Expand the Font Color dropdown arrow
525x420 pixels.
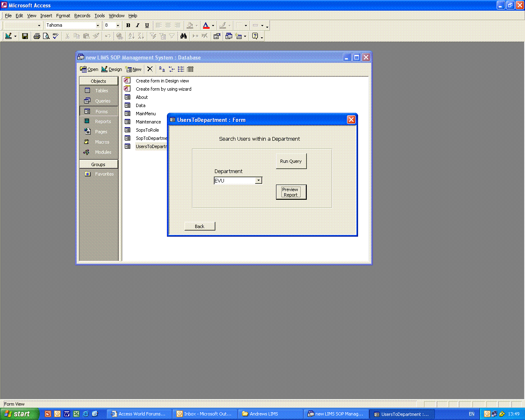point(213,25)
